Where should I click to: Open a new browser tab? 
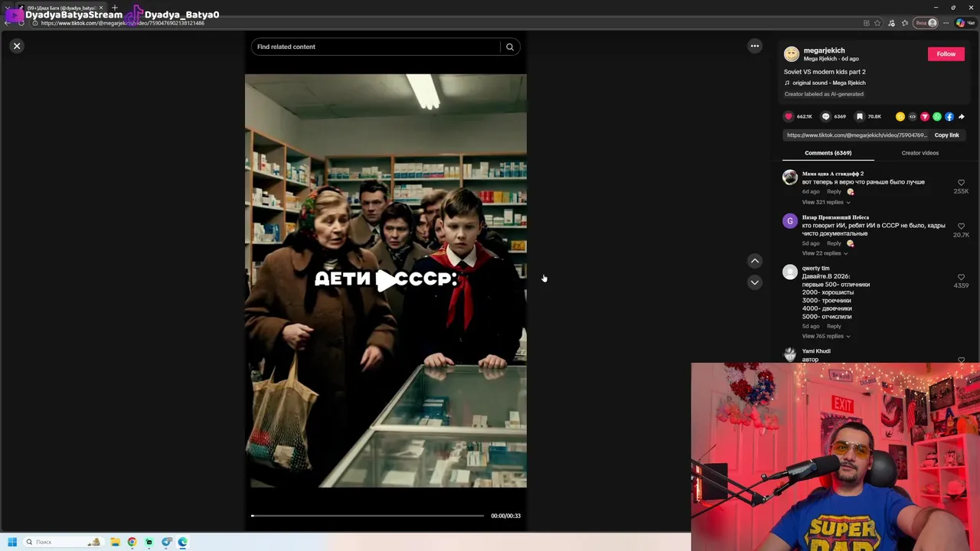(x=115, y=8)
